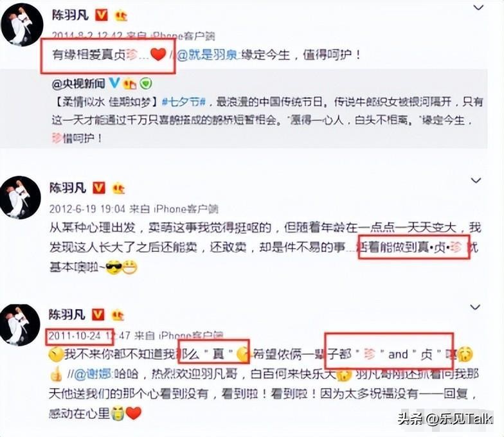Click the membership crown icon on the first post

121,15
